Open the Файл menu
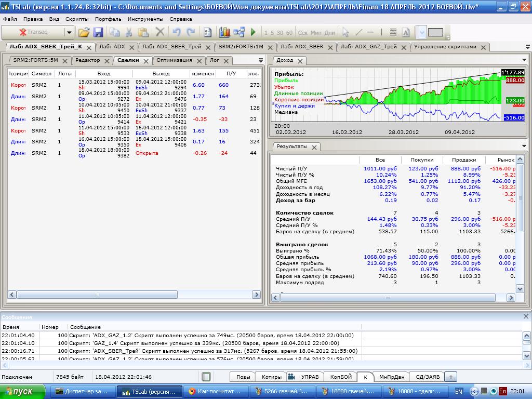Screen dimensions: 532x399 coord(10,19)
